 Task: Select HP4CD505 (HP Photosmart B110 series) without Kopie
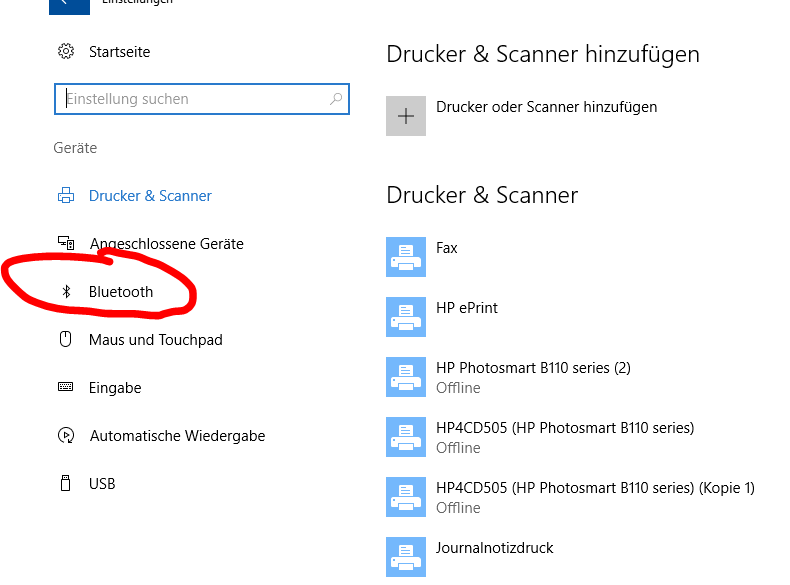tap(565, 428)
